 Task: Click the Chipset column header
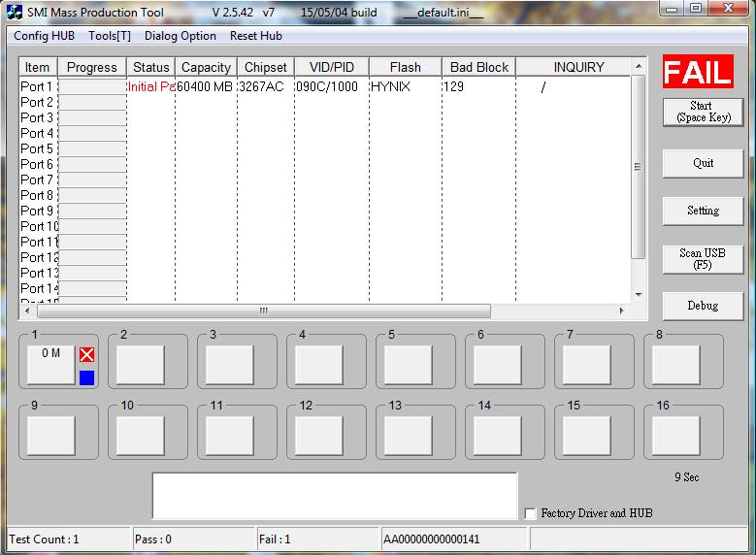[266, 67]
